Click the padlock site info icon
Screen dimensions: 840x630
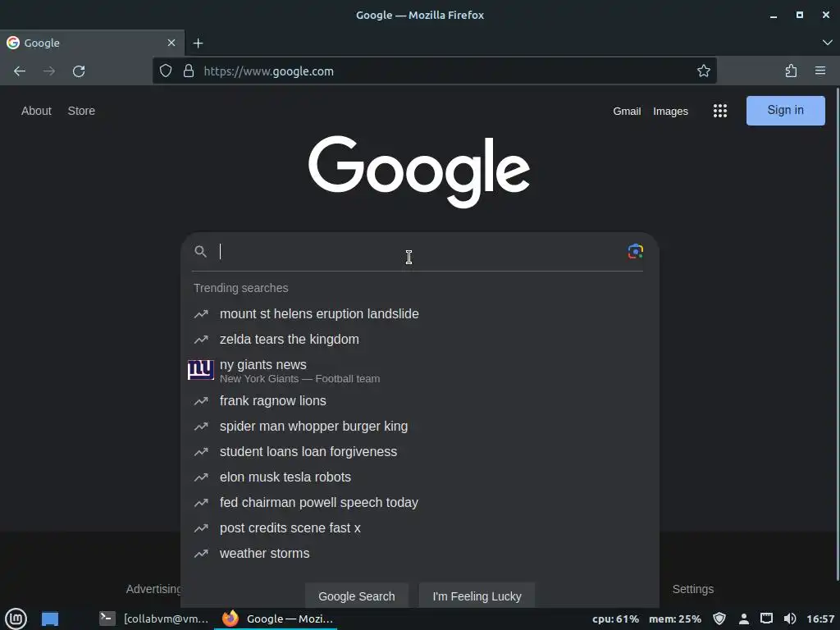pos(189,71)
